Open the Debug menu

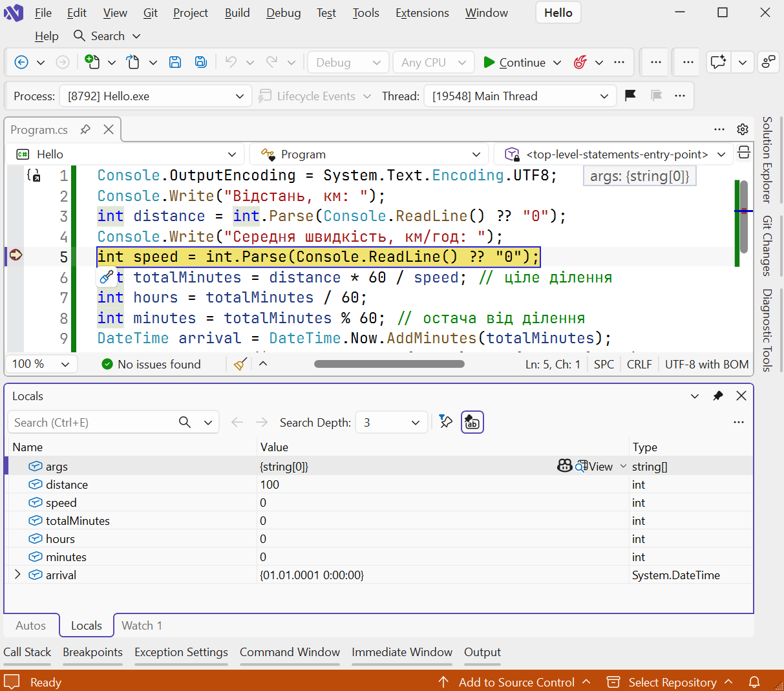284,13
